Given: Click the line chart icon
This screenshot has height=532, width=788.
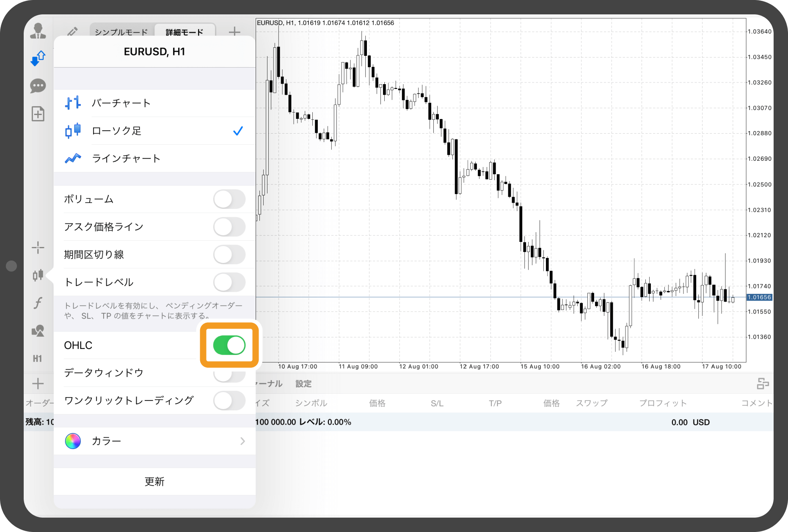Looking at the screenshot, I should pos(73,158).
